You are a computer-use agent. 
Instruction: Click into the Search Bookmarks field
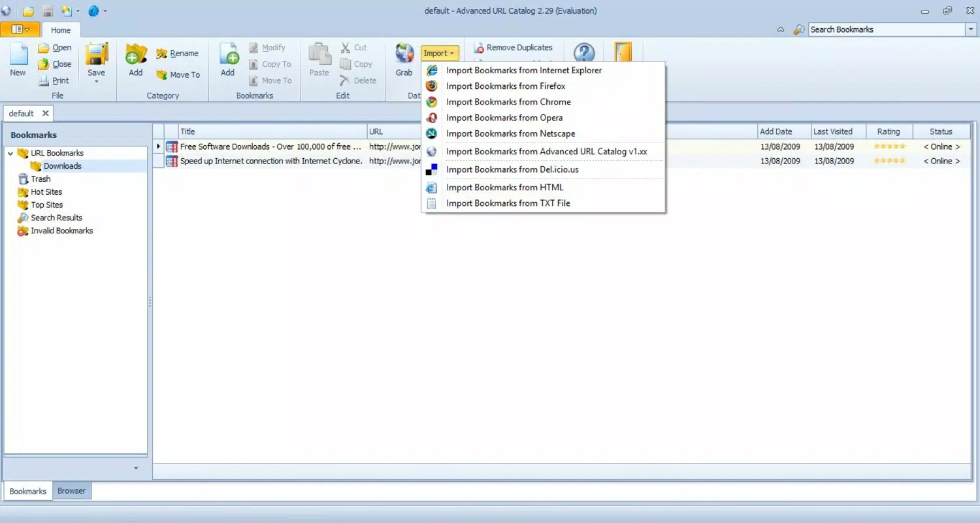[887, 29]
